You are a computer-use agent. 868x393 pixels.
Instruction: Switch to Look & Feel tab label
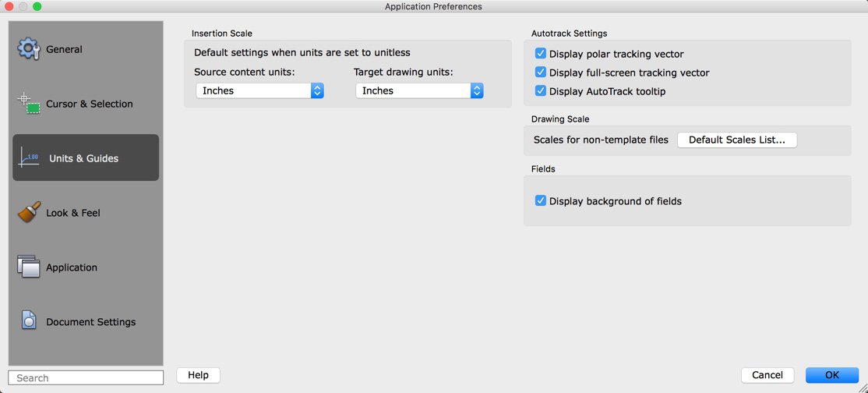point(73,213)
